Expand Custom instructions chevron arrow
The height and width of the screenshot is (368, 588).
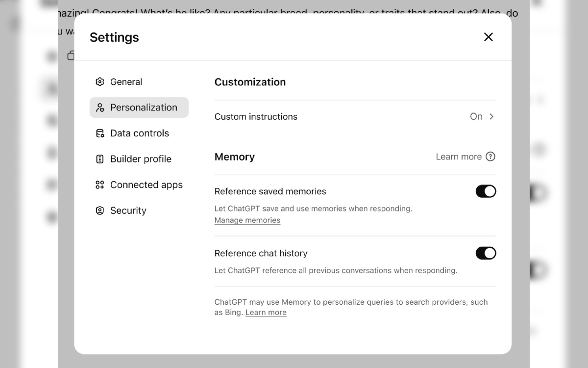[491, 117]
